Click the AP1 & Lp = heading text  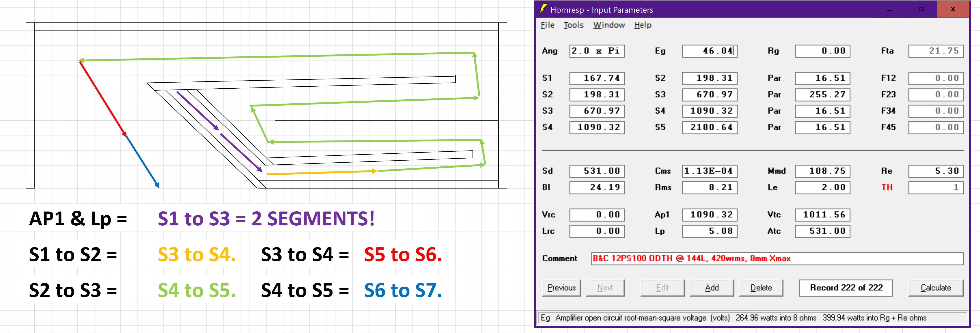click(x=78, y=219)
